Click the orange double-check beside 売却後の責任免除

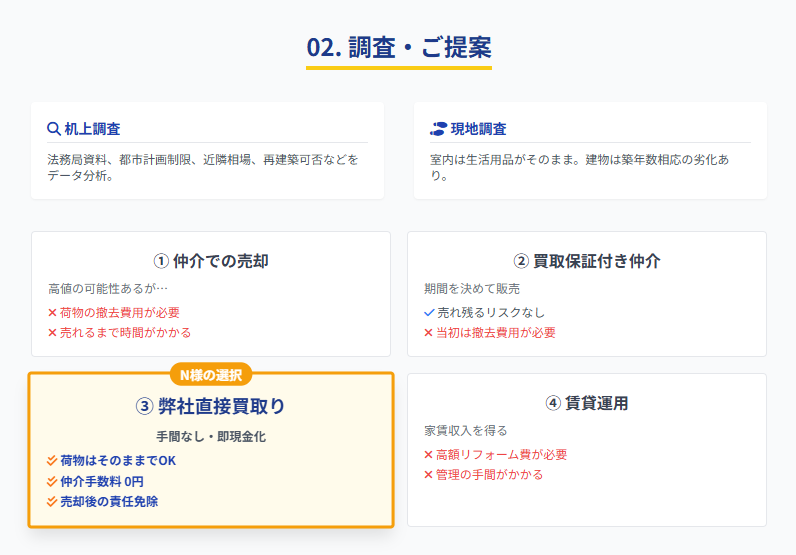click(x=53, y=501)
